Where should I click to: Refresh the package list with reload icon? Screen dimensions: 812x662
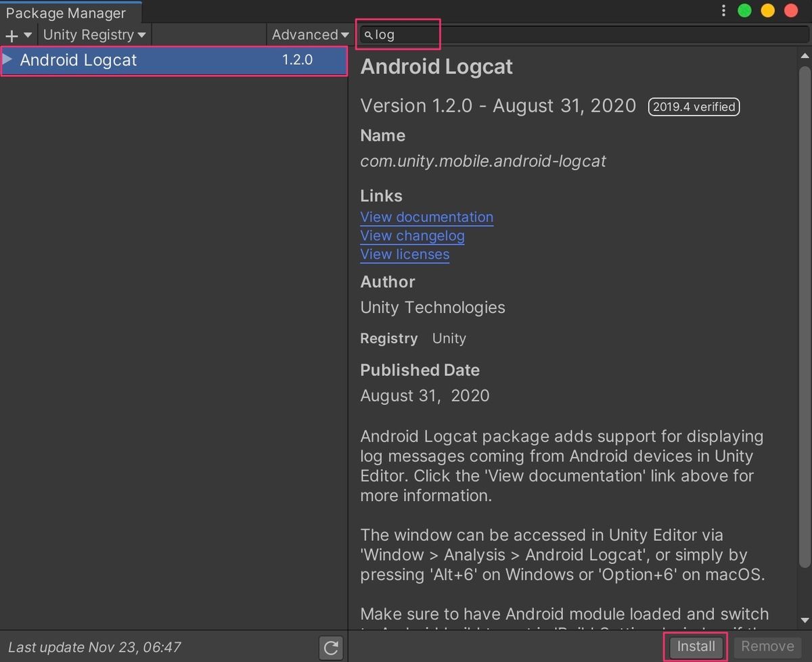pyautogui.click(x=331, y=648)
